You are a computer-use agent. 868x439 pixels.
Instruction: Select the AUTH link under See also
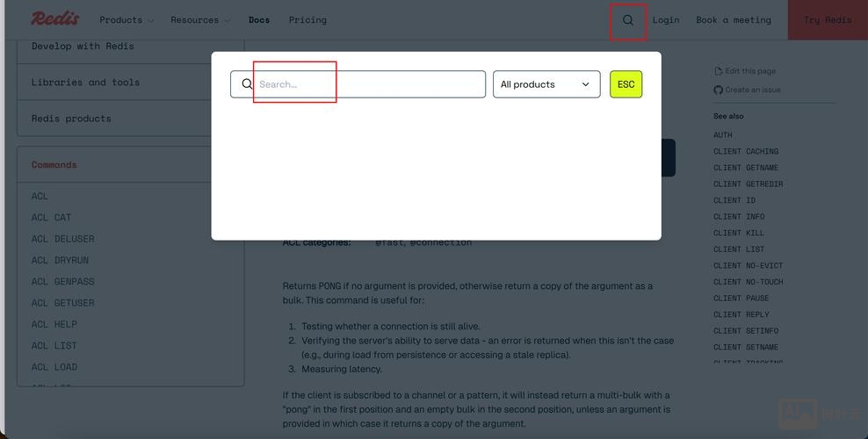coord(723,135)
